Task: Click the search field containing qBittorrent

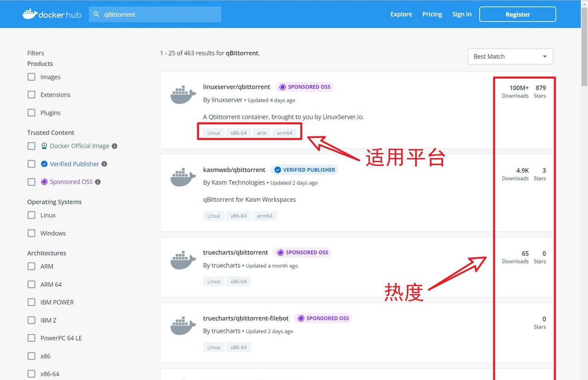Action: pyautogui.click(x=155, y=14)
